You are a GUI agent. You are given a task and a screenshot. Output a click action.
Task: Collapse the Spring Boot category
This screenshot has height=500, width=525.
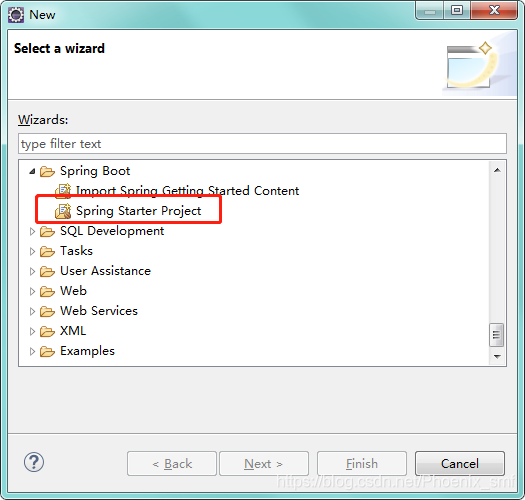coord(32,171)
